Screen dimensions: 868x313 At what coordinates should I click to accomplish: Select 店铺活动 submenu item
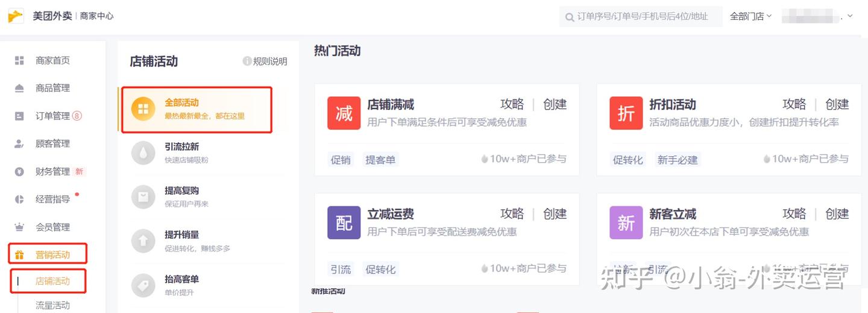click(53, 281)
